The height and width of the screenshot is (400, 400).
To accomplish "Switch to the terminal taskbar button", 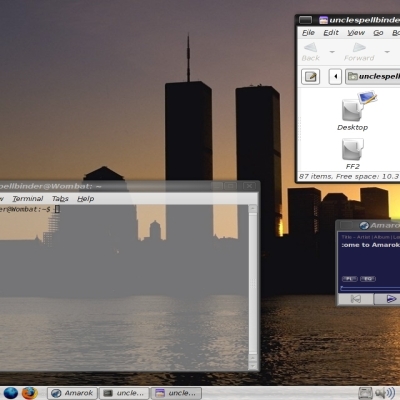I will 125,393.
